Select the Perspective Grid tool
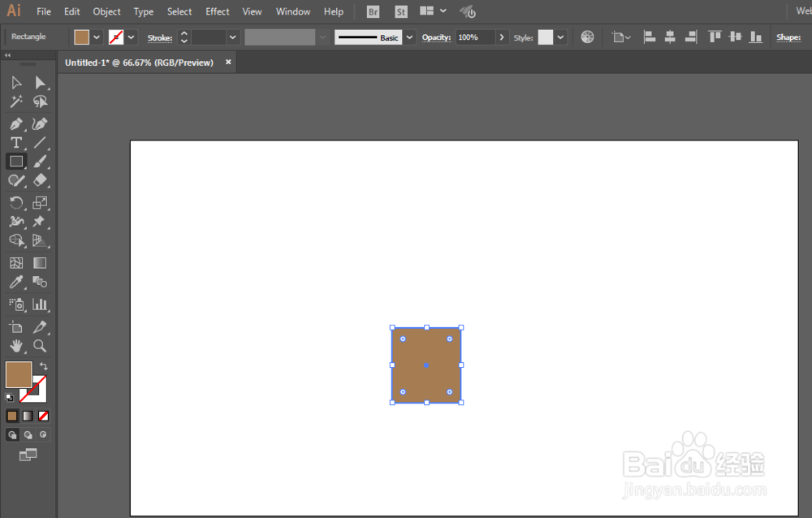Image resolution: width=812 pixels, height=518 pixels. pos(40,240)
